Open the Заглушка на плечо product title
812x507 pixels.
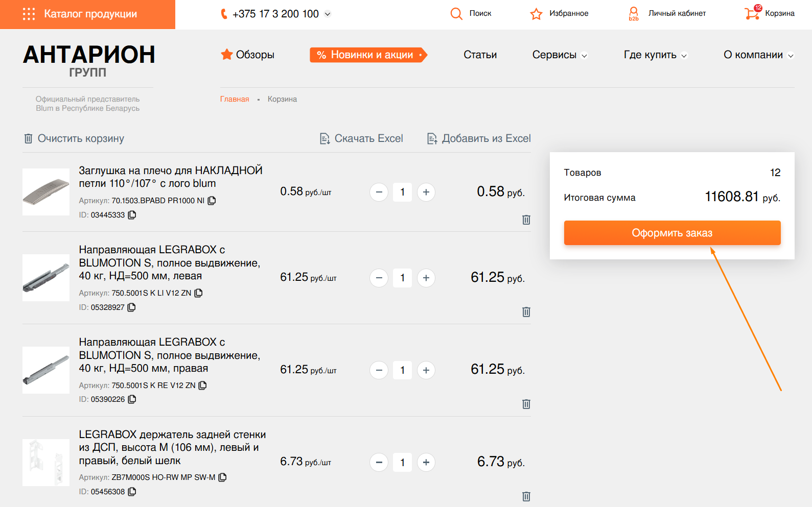click(x=171, y=177)
